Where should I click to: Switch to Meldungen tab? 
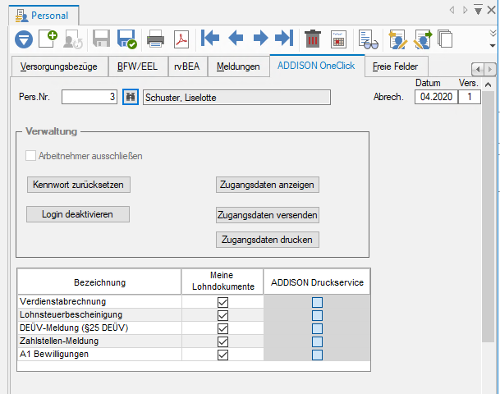tap(238, 67)
